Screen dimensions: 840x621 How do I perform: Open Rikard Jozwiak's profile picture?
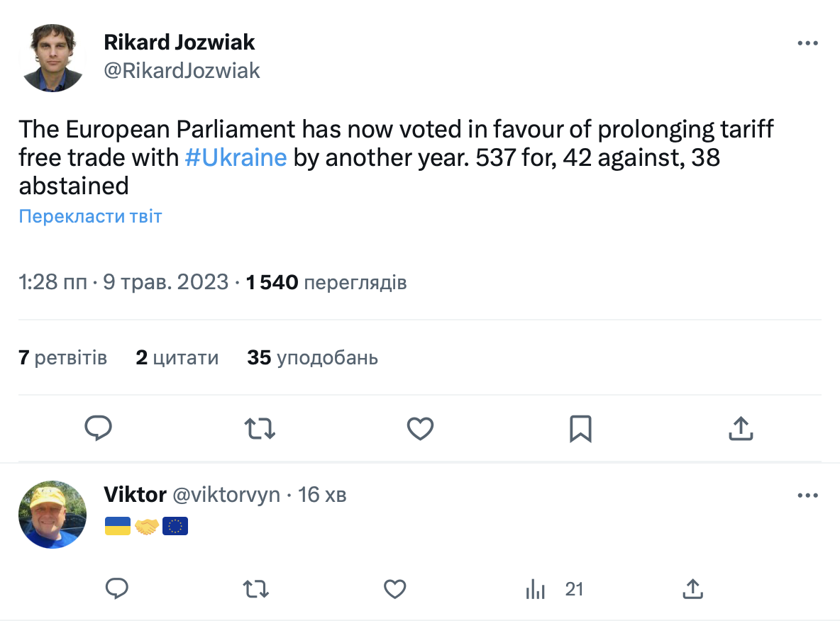tap(52, 58)
